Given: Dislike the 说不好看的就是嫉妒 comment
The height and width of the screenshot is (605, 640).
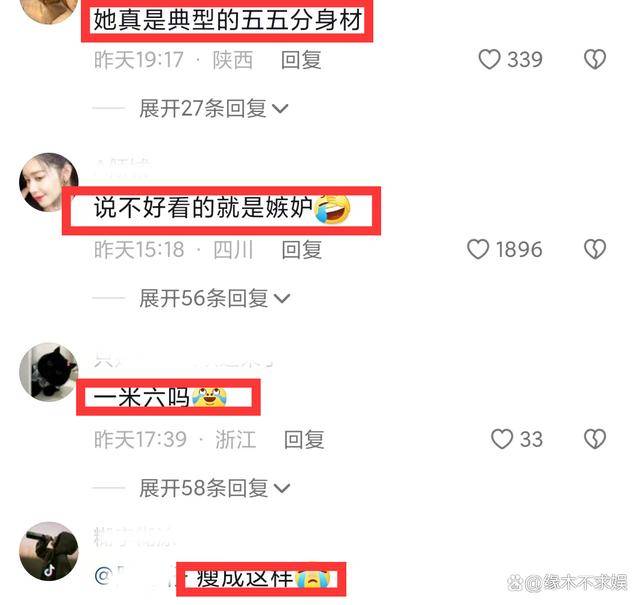Looking at the screenshot, I should 595,249.
